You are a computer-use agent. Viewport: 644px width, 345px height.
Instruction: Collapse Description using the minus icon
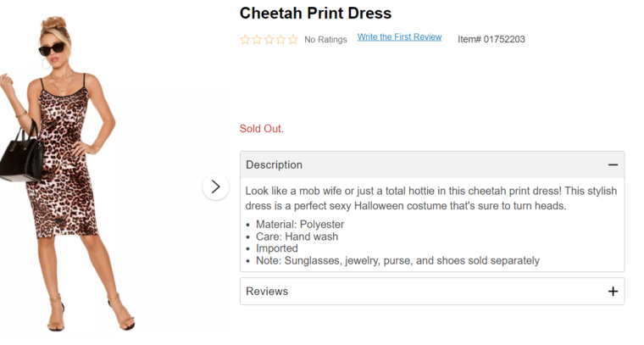click(613, 165)
